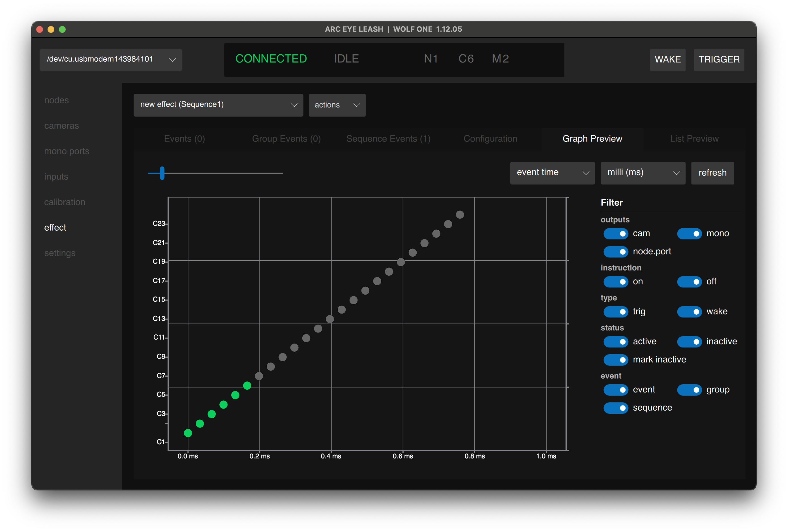Click the TRIGGER button
The image size is (788, 532).
(718, 60)
